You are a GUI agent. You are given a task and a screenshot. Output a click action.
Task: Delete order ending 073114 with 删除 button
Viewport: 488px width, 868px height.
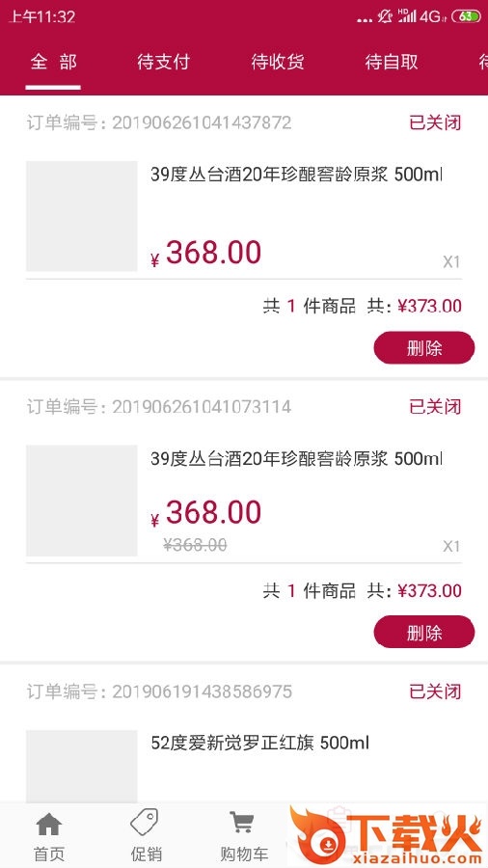click(423, 632)
